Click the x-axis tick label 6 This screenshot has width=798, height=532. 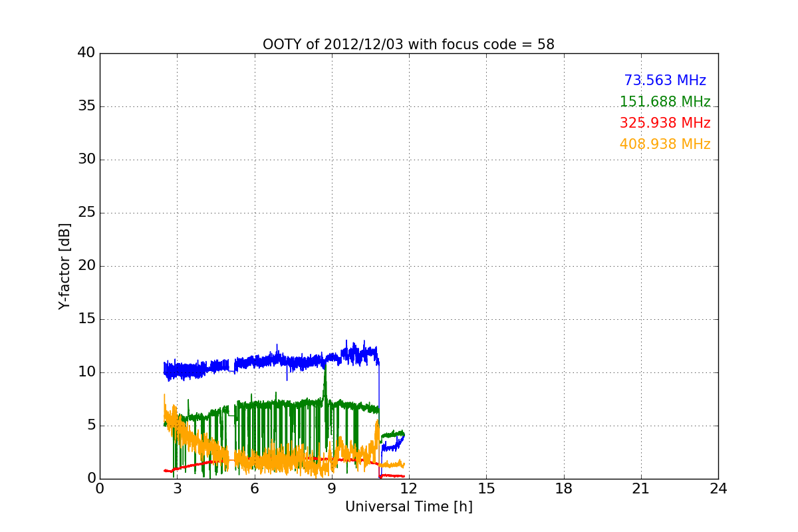point(254,489)
